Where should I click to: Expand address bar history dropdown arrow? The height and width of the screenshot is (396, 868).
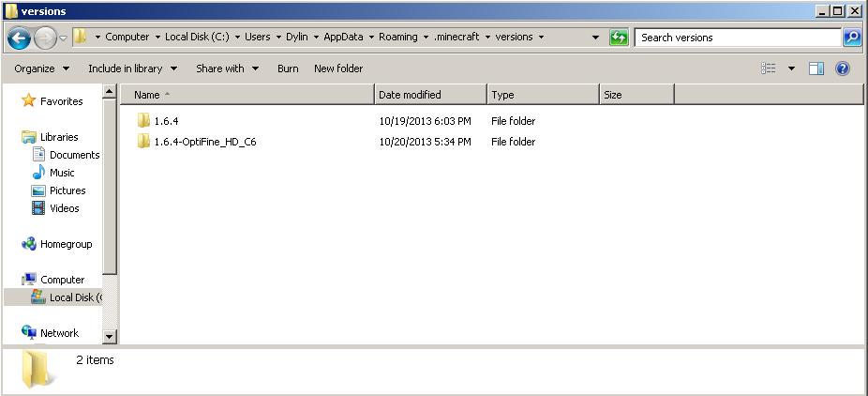pos(596,38)
